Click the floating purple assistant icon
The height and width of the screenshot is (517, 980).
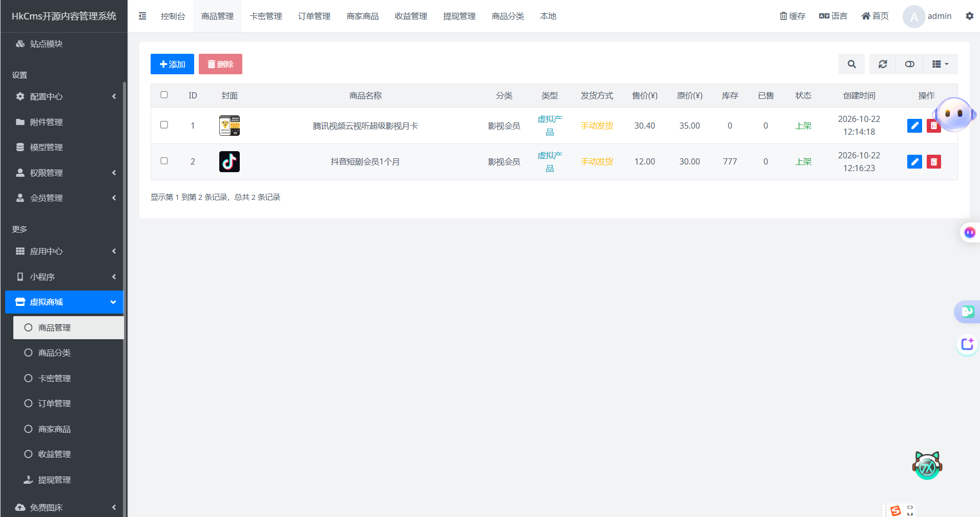pos(953,114)
